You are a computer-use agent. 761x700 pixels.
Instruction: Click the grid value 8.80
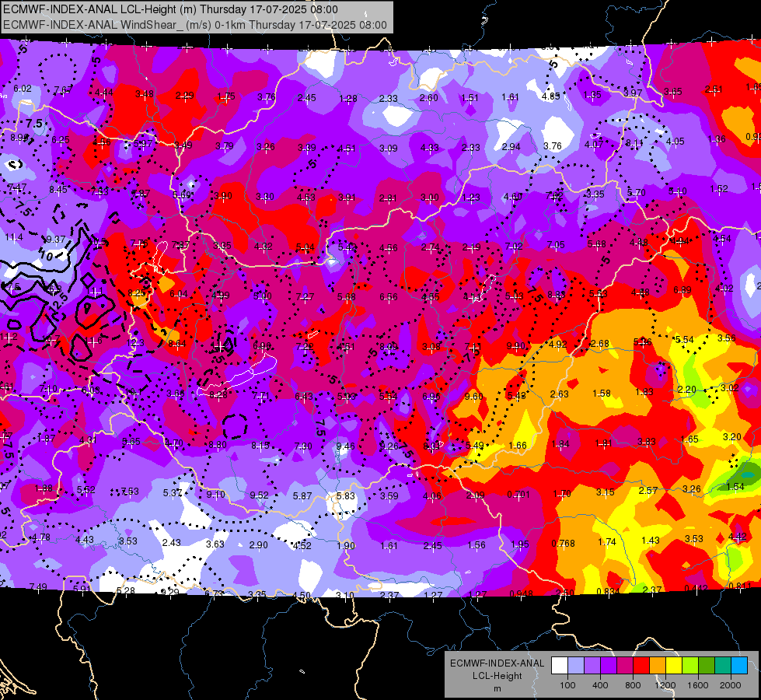coord(217,444)
